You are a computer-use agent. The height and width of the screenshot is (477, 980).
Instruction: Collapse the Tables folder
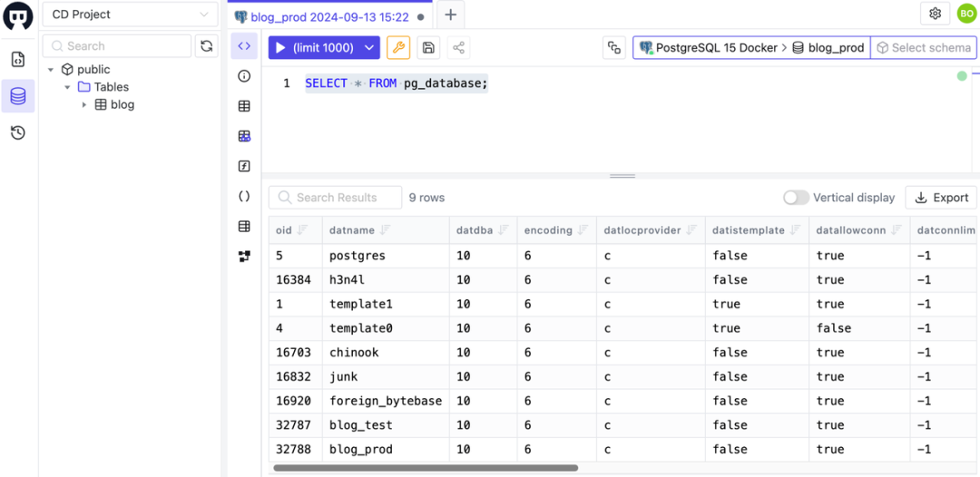pyautogui.click(x=67, y=87)
